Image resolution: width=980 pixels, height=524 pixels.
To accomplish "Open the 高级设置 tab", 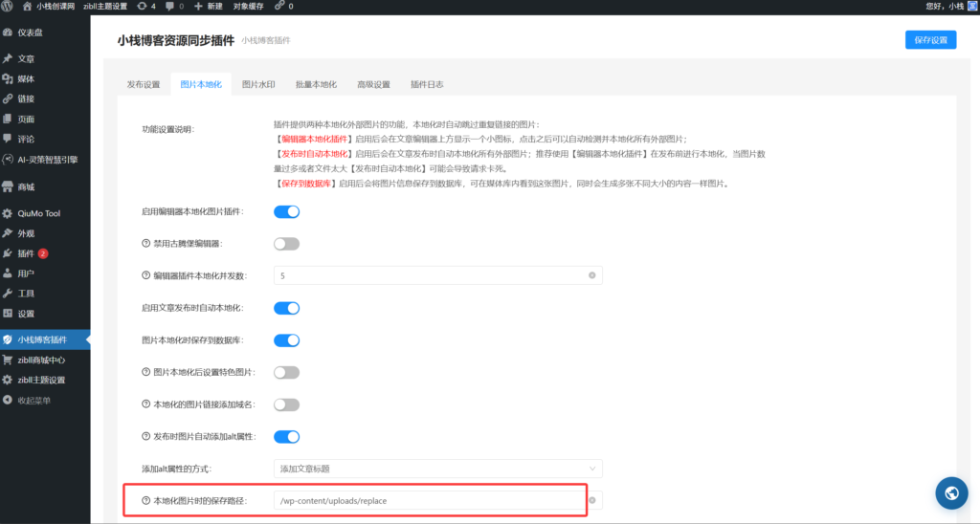I will [373, 84].
